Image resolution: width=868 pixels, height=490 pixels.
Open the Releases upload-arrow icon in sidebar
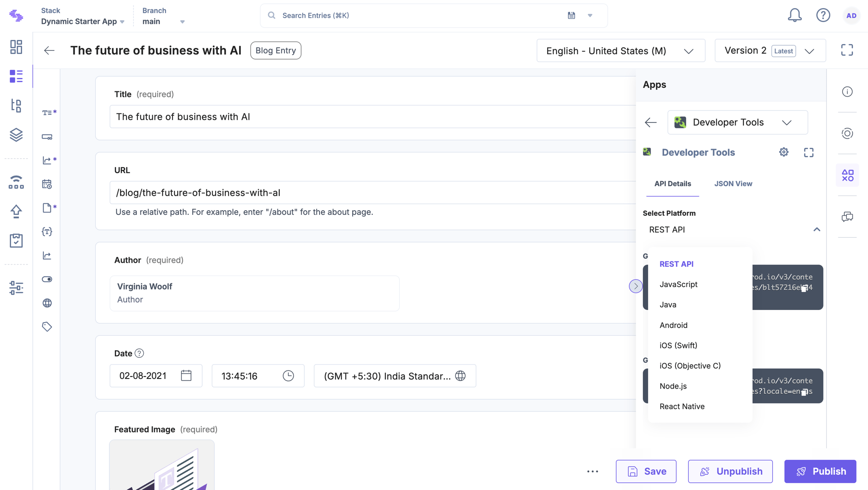point(16,211)
